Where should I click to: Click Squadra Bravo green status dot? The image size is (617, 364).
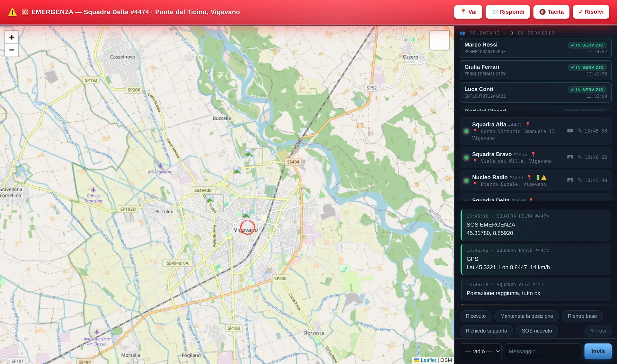(466, 157)
